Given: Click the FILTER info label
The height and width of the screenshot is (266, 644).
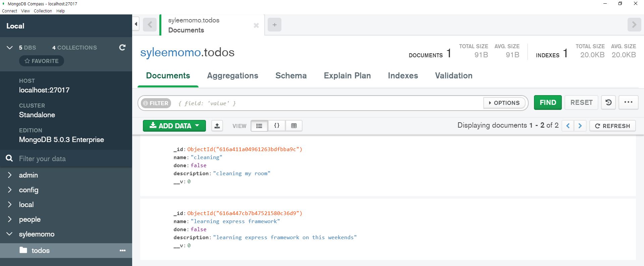Looking at the screenshot, I should coord(156,103).
